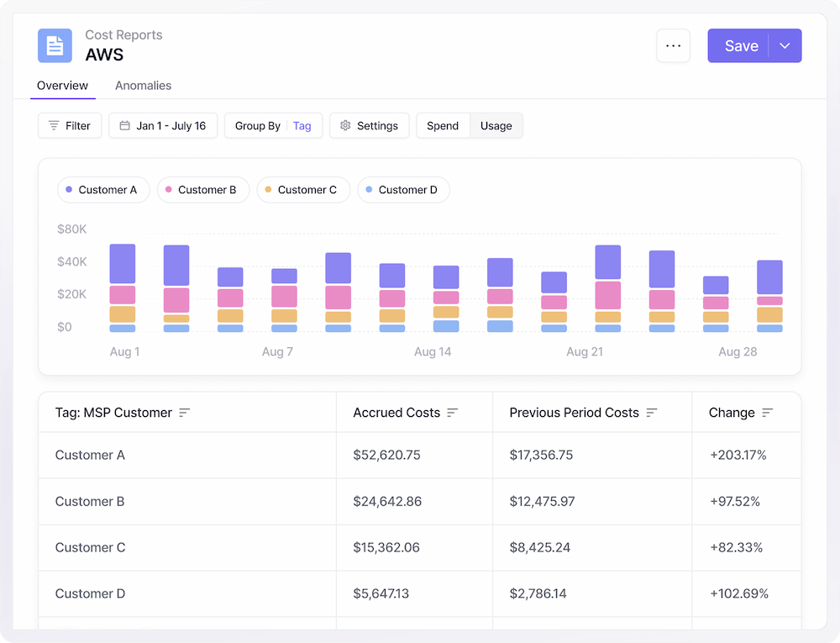Open the Group By Tag dropdown
This screenshot has width=840, height=643.
click(x=273, y=126)
